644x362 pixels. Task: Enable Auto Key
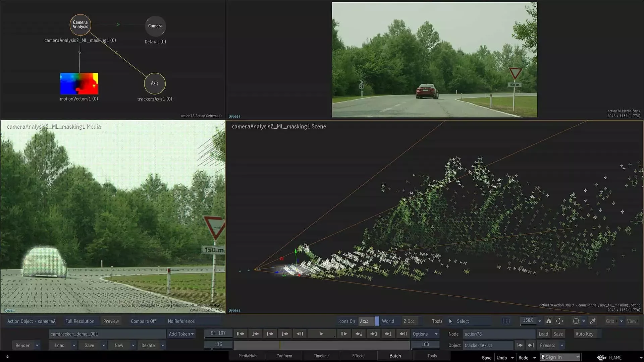585,334
